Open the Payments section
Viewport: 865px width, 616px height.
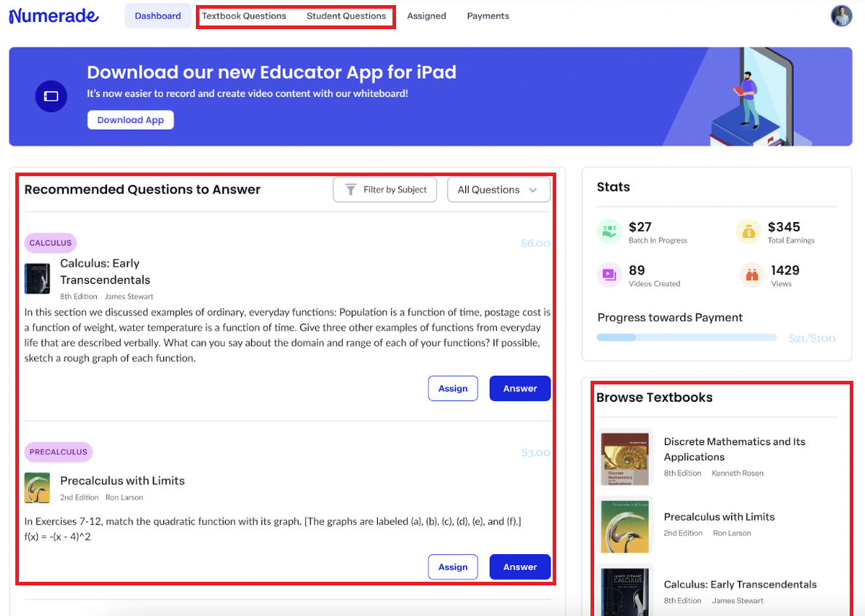tap(488, 15)
